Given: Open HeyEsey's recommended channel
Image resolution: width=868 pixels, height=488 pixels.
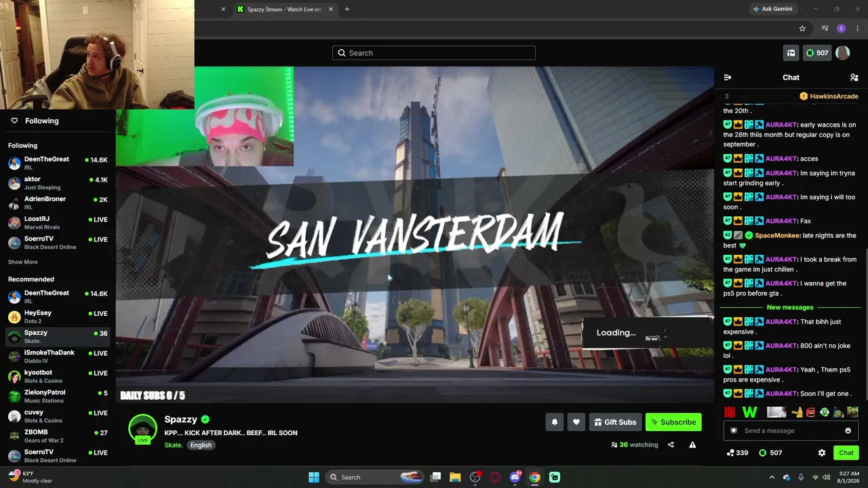Looking at the screenshot, I should [58, 317].
